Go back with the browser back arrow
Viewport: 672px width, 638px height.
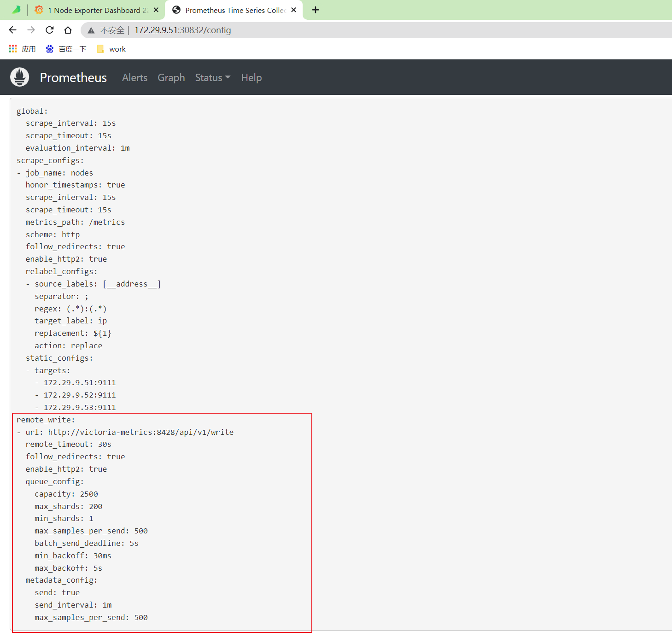13,30
